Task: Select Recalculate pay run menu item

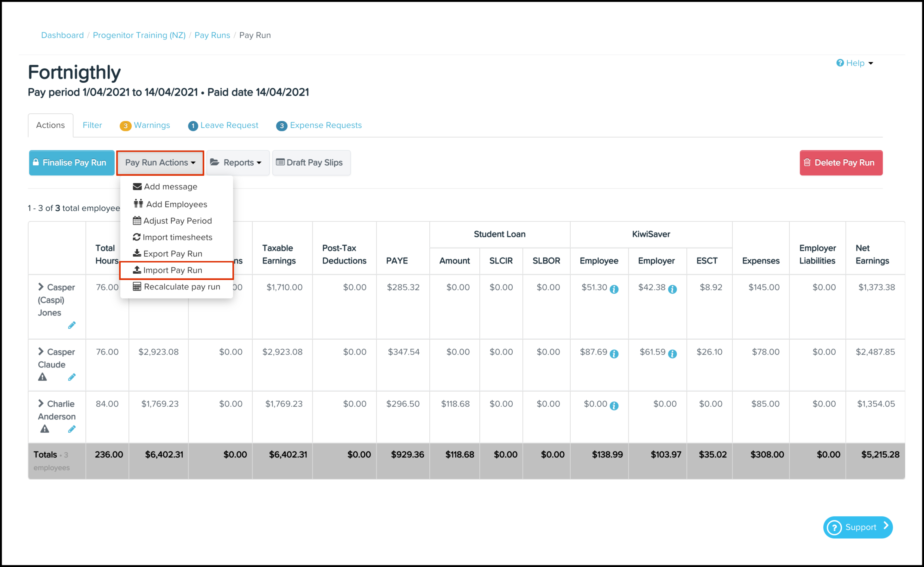Action: [x=181, y=286]
